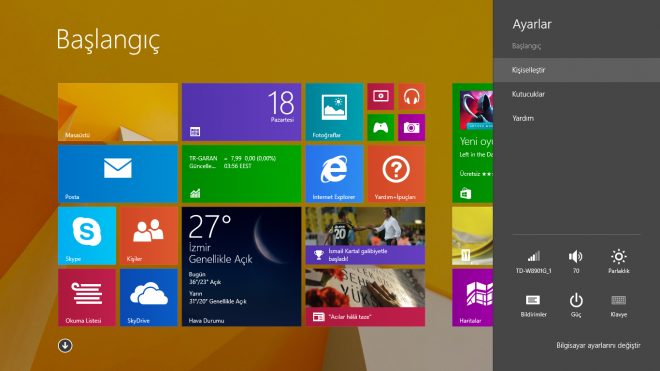Open the Skype tile
660x371 pixels.
pos(87,236)
